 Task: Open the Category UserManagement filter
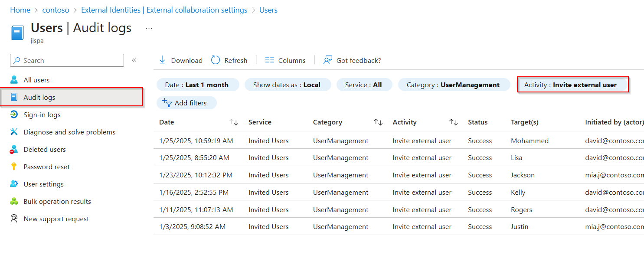click(x=454, y=85)
